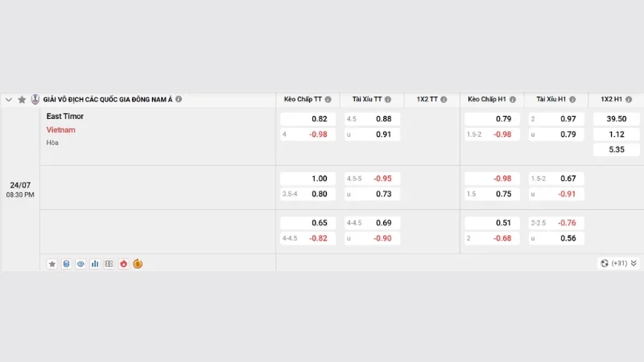The width and height of the screenshot is (644, 362).
Task: Expand the +31 more markets
Action: pyautogui.click(x=618, y=263)
